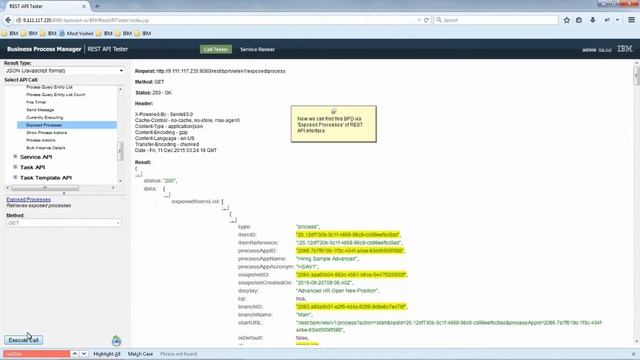Select Process Query Entity List

[x=49, y=87]
